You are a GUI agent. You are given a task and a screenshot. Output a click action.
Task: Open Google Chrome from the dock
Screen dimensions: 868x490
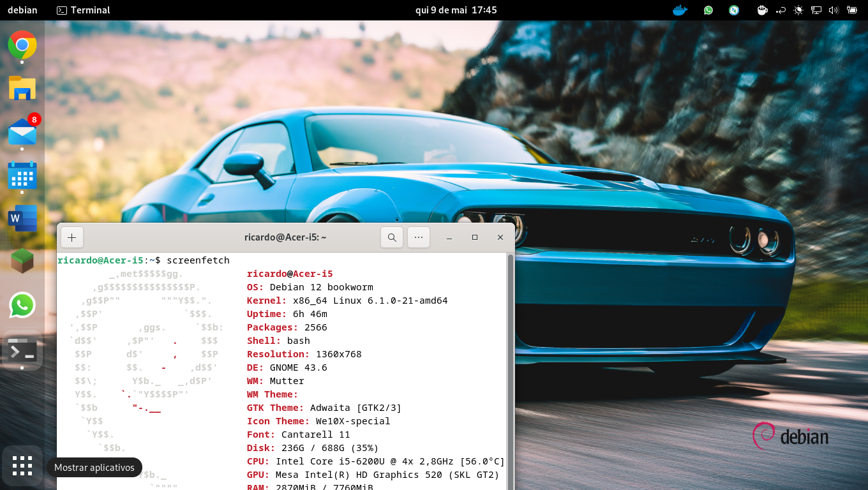pyautogui.click(x=22, y=45)
